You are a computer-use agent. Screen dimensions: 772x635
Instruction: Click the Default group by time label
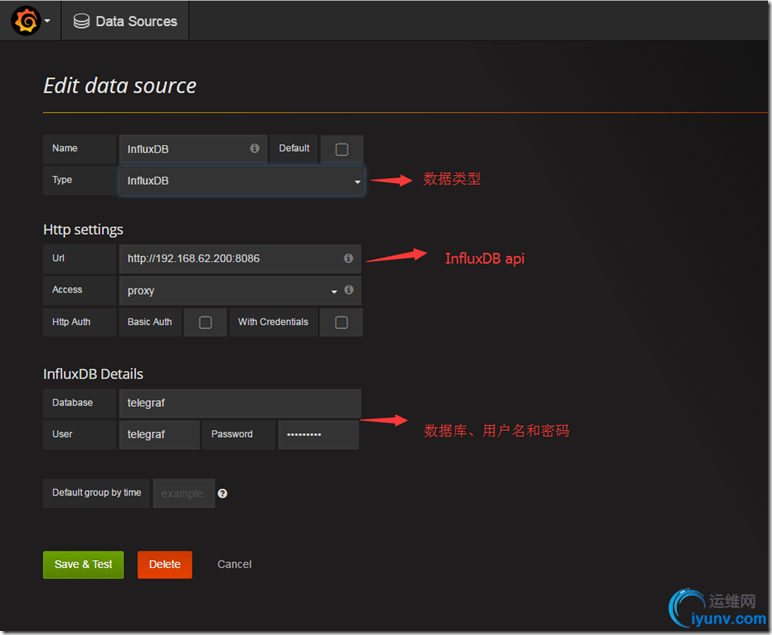click(x=96, y=493)
